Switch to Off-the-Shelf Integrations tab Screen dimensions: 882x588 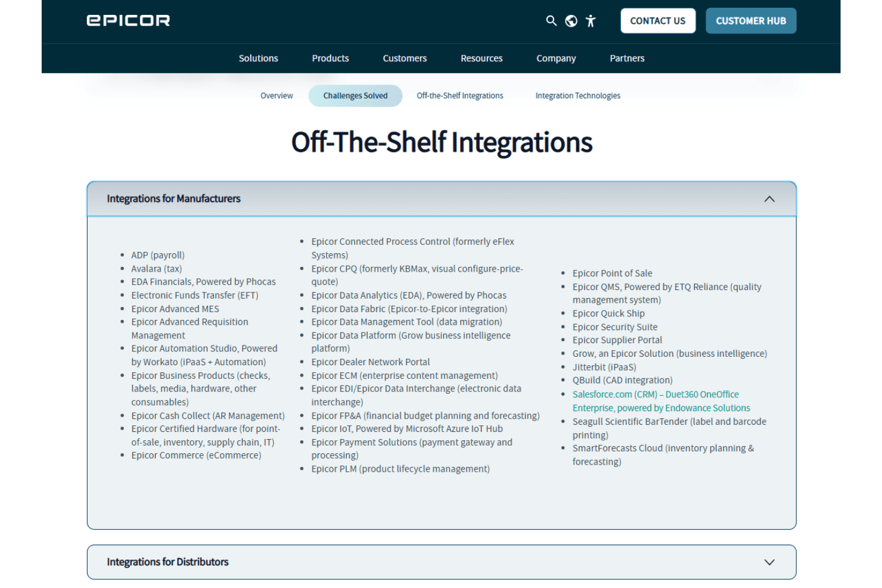click(x=459, y=96)
